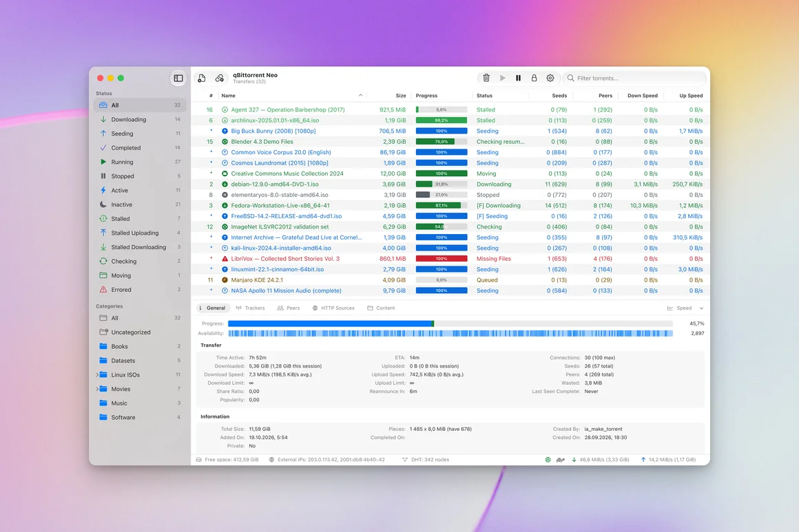Focus the Filter torrents search field
Screen dimensions: 799x532
(x=634, y=78)
